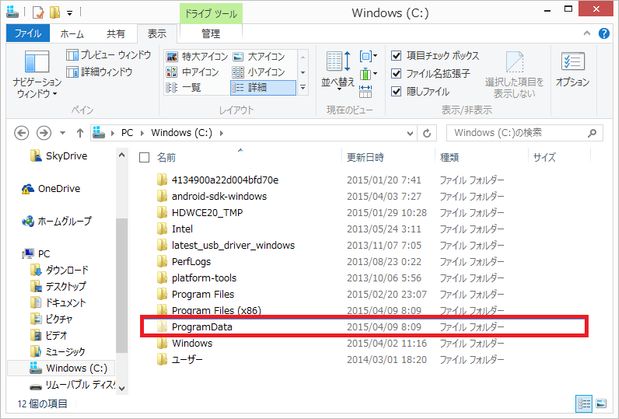
Task: Open the Group by dropdown icon
Action: point(368,56)
